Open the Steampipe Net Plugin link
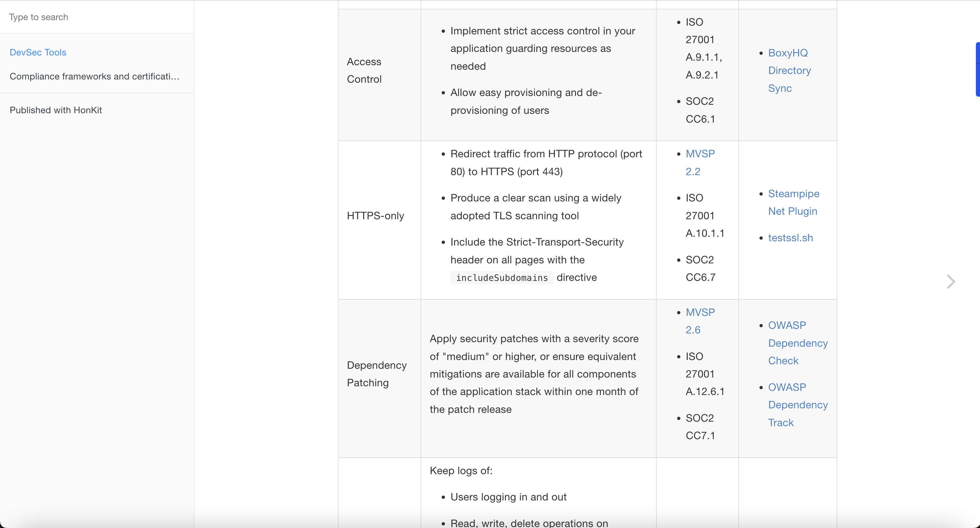This screenshot has width=980, height=528. click(x=794, y=202)
